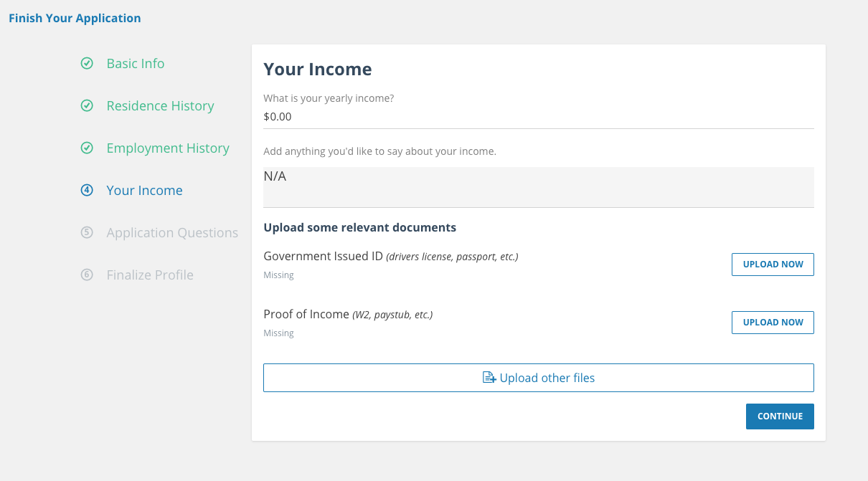Click Upload other files button
868x481 pixels.
pos(539,378)
